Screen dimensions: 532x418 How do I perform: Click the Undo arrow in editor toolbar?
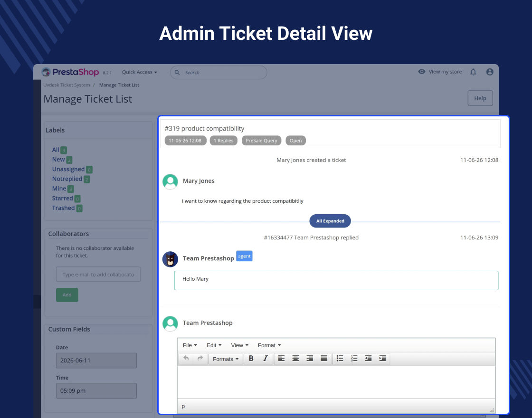186,358
